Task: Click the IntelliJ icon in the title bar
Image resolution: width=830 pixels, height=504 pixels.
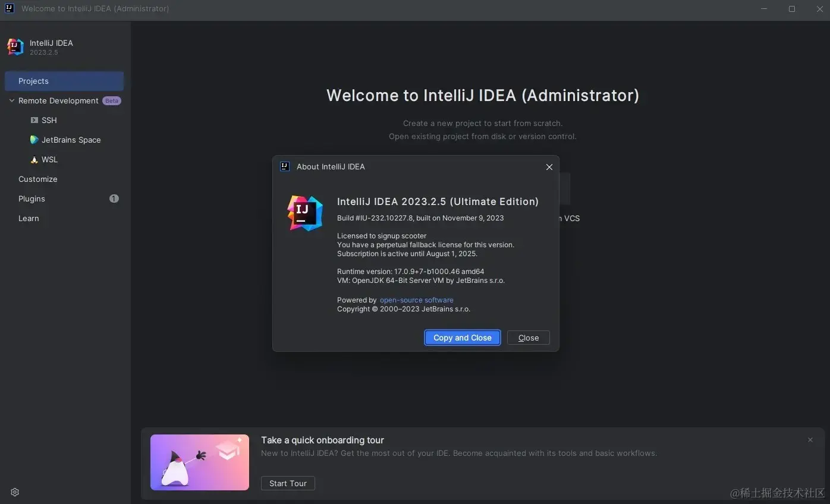Action: (x=9, y=8)
